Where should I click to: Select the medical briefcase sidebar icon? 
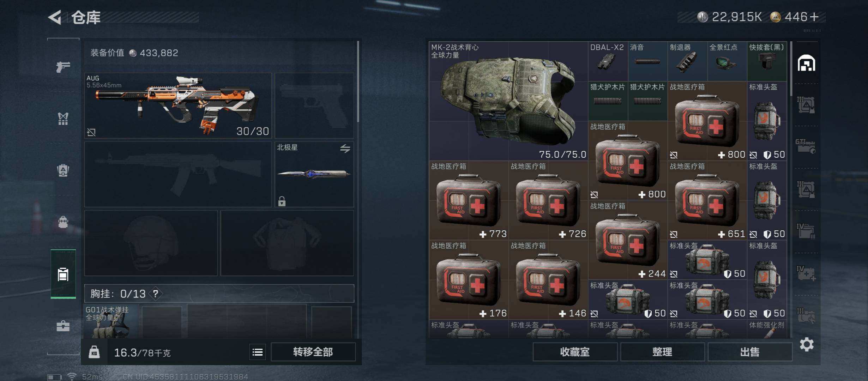click(x=63, y=326)
